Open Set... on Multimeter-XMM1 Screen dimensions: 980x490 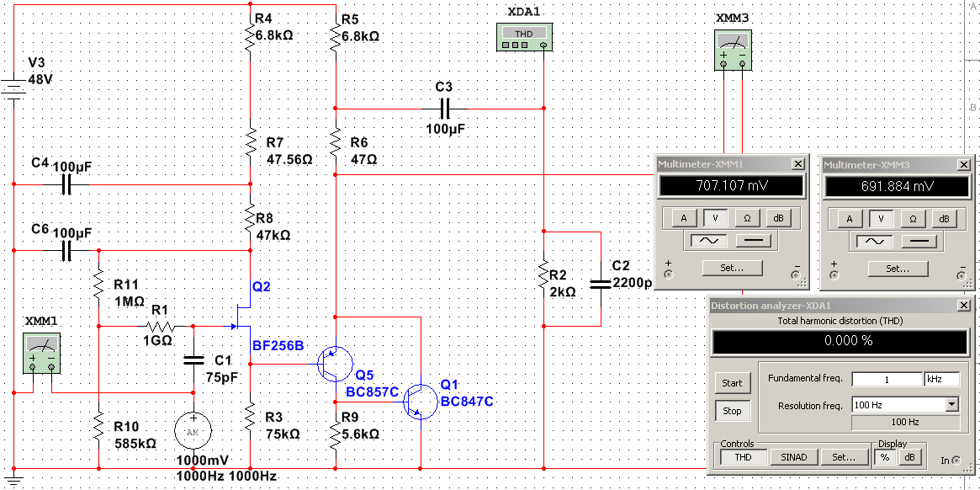coord(732,268)
